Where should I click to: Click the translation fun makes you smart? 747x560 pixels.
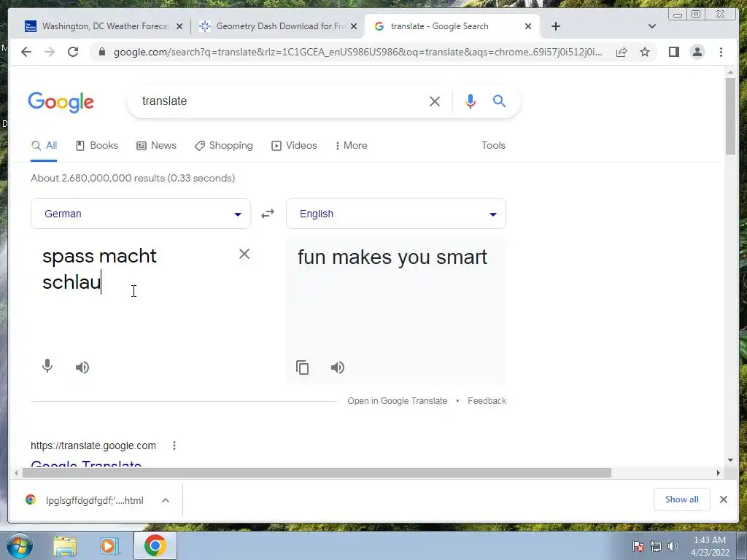tap(392, 257)
